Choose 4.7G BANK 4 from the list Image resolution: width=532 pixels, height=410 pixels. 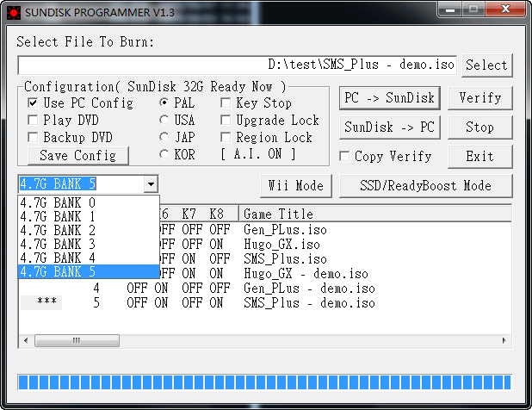[89, 258]
